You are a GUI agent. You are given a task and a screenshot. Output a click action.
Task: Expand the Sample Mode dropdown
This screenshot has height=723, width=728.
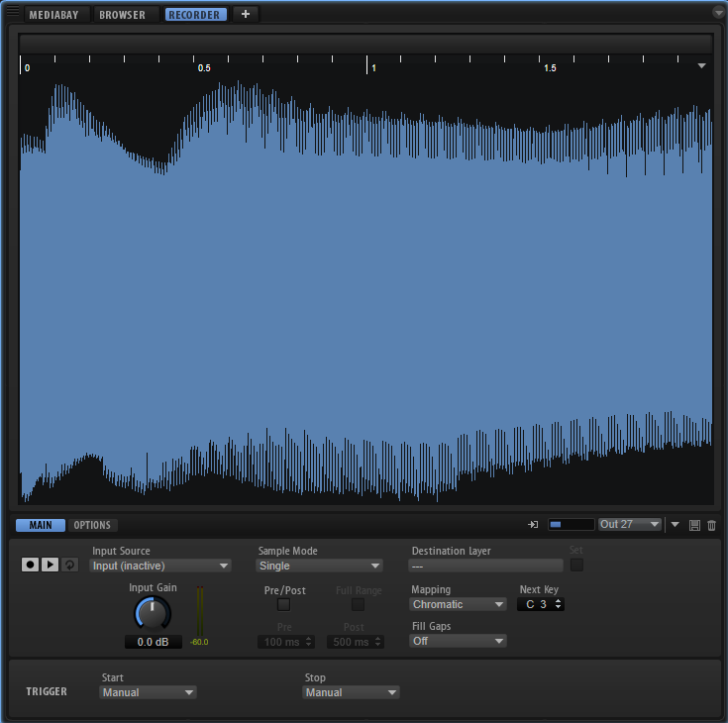pos(320,566)
